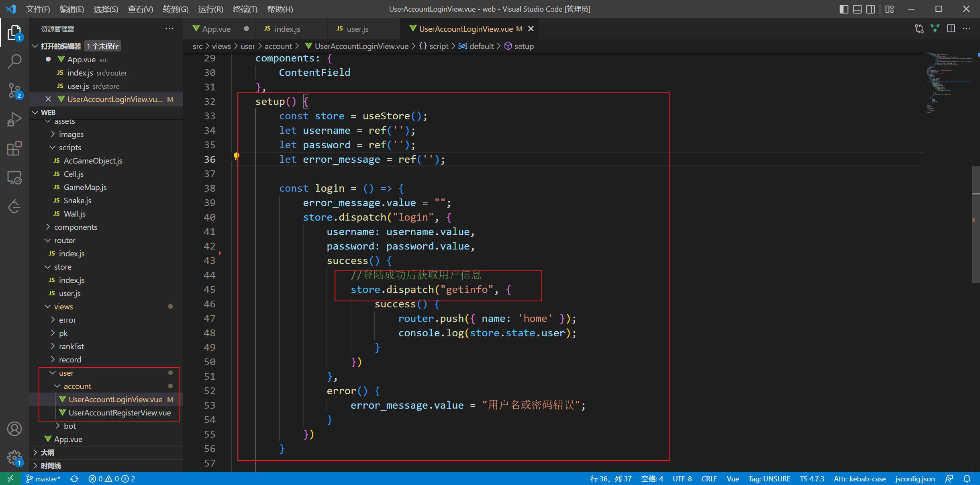Click the lightbulb code action icon
The height and width of the screenshot is (485, 980).
click(237, 156)
